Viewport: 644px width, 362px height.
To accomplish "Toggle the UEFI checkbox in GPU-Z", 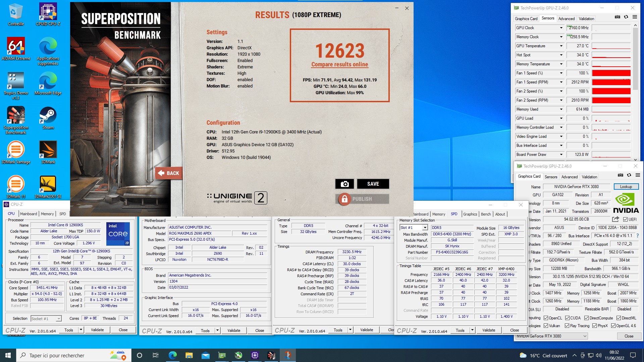I will point(625,220).
